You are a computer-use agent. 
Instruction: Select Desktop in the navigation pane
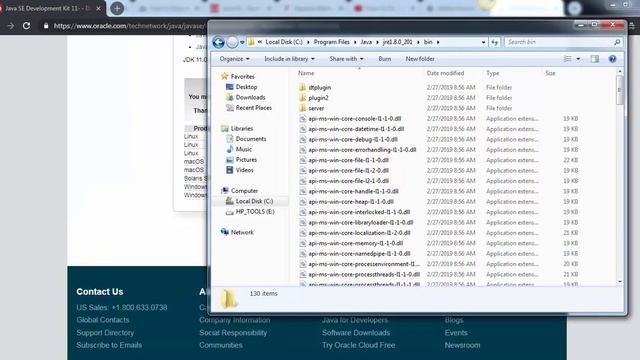click(246, 87)
